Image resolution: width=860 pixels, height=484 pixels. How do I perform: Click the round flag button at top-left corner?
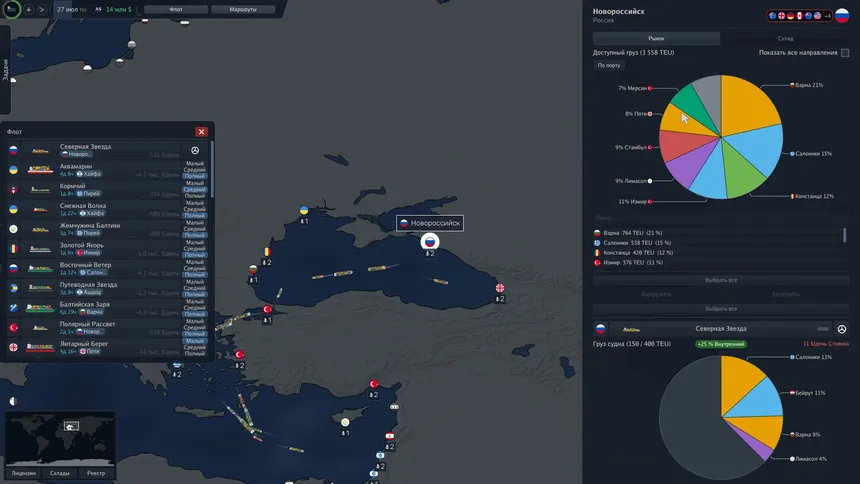(11, 9)
